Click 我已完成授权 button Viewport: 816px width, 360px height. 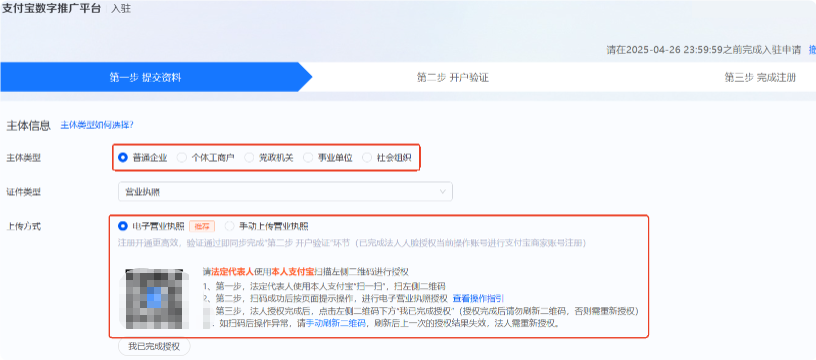(x=154, y=346)
